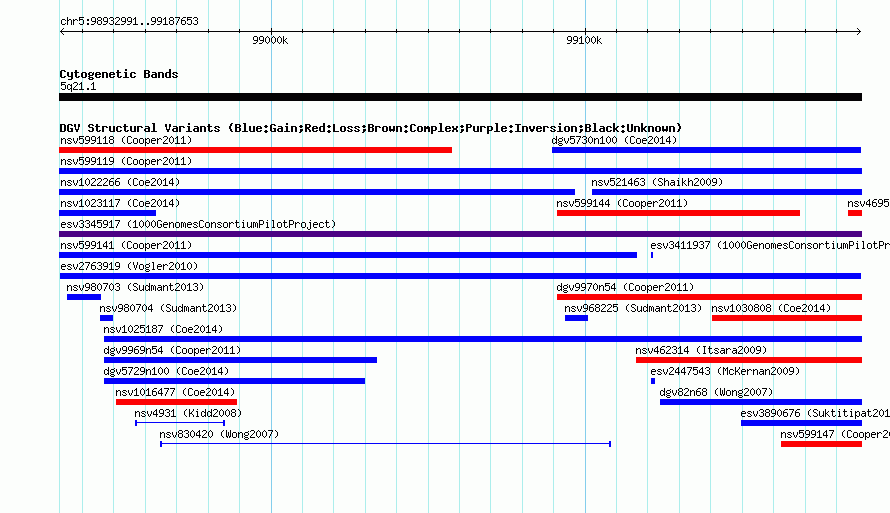Click the 99100k ruler tick label
The image size is (890, 513).
(584, 40)
